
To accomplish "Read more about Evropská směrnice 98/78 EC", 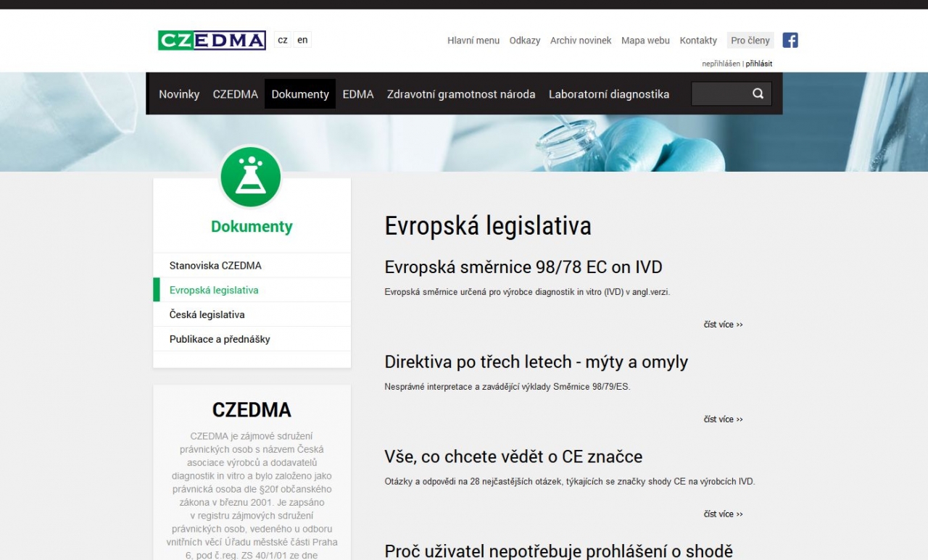I will [x=723, y=325].
